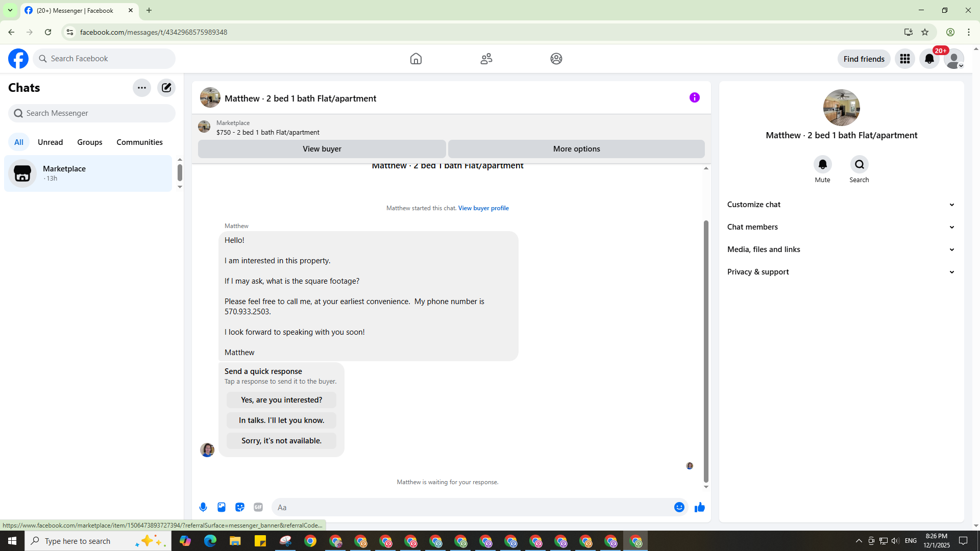Open Chats options three-dot menu
The height and width of the screenshot is (551, 980).
click(x=142, y=88)
